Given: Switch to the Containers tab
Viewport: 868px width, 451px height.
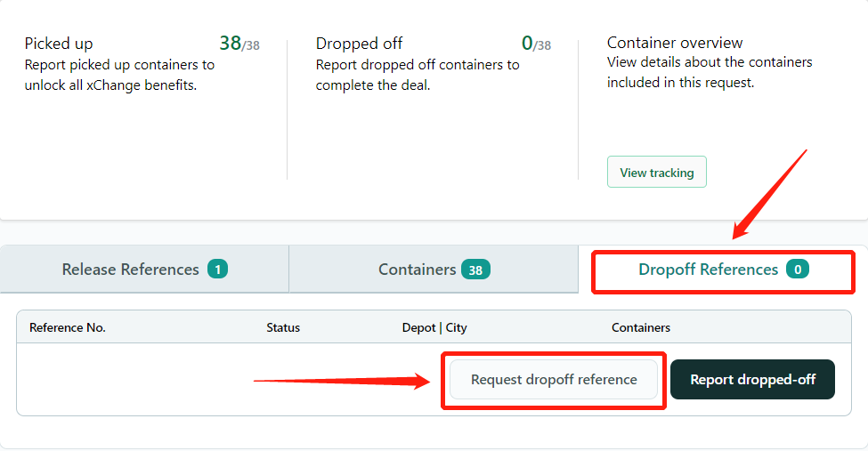Looking at the screenshot, I should pos(434,270).
